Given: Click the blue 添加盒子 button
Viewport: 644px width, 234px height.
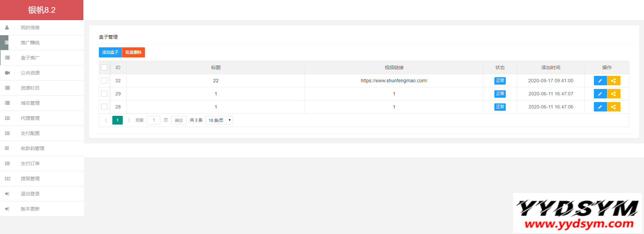Looking at the screenshot, I should (x=110, y=52).
